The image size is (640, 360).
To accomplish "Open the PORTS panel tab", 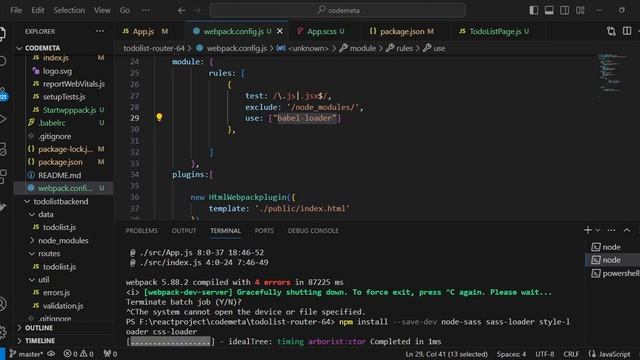I will pos(264,231).
